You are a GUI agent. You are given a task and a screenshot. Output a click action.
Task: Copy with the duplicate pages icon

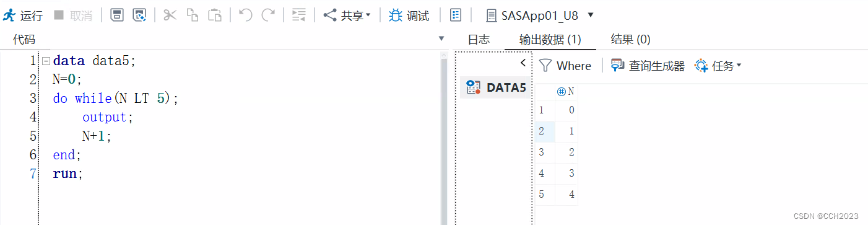coord(193,15)
